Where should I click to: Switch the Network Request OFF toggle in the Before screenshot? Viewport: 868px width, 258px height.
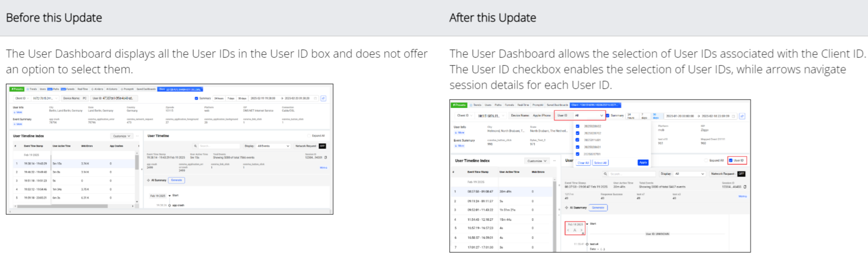click(322, 146)
